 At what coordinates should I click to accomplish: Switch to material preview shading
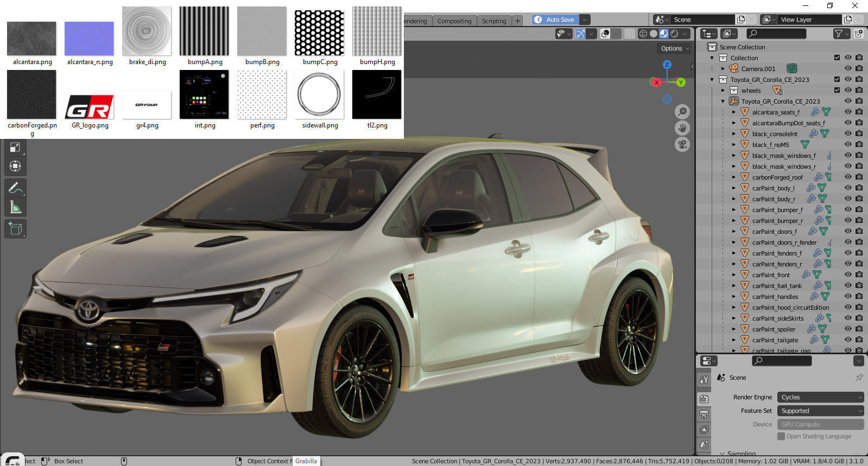[664, 34]
